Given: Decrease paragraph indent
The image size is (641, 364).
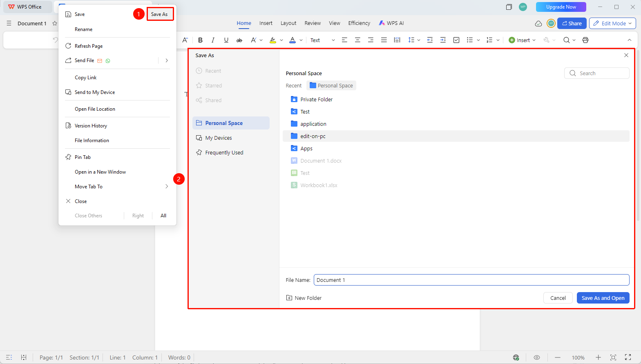Looking at the screenshot, I should (x=430, y=40).
